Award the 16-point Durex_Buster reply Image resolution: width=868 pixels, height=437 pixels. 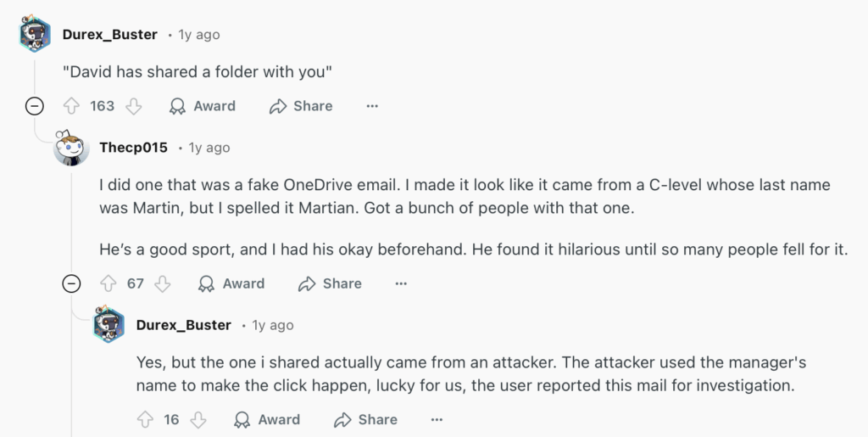[x=267, y=419]
